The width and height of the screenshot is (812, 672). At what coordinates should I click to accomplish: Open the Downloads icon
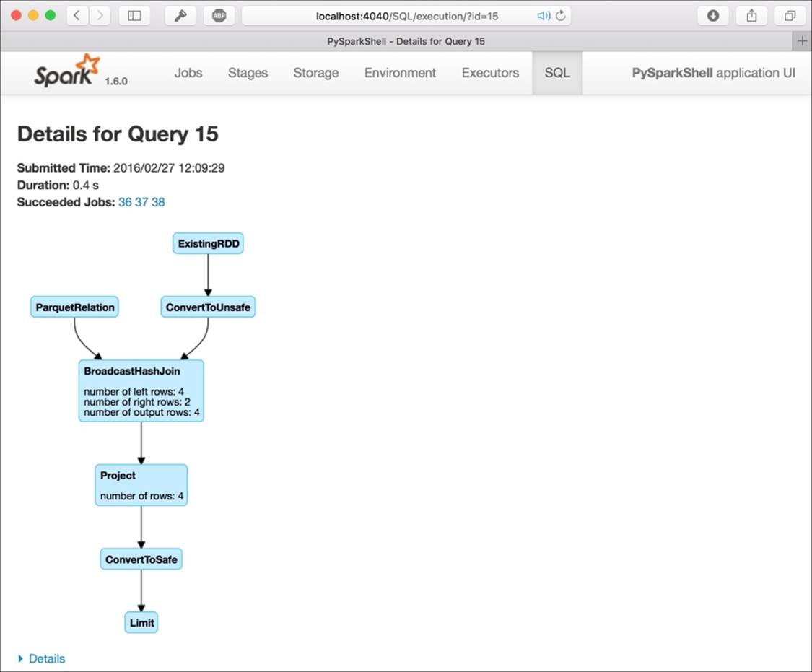point(712,14)
